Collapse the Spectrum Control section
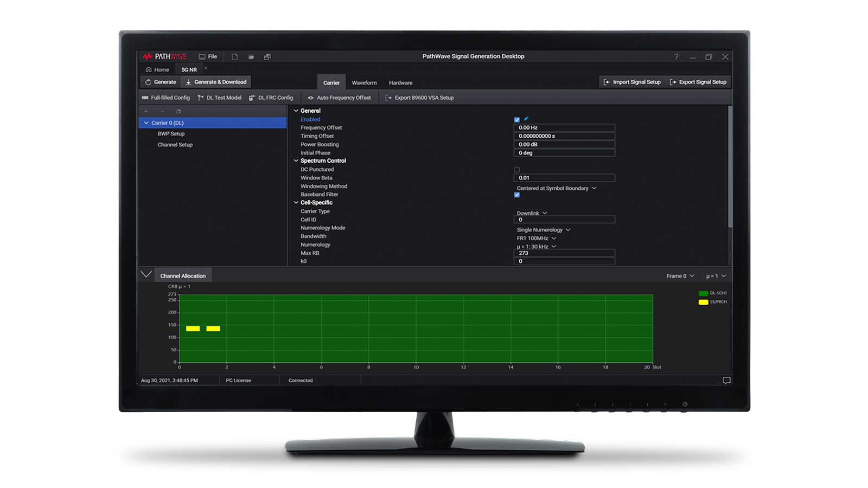 click(x=296, y=160)
